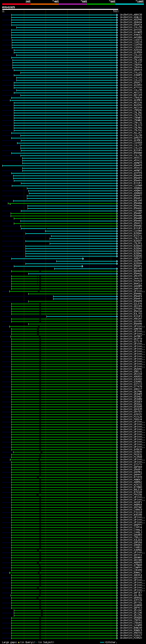Click the UniRef100_B6KN45 label
The width and height of the screenshot is (146, 644).
tap(131, 271)
